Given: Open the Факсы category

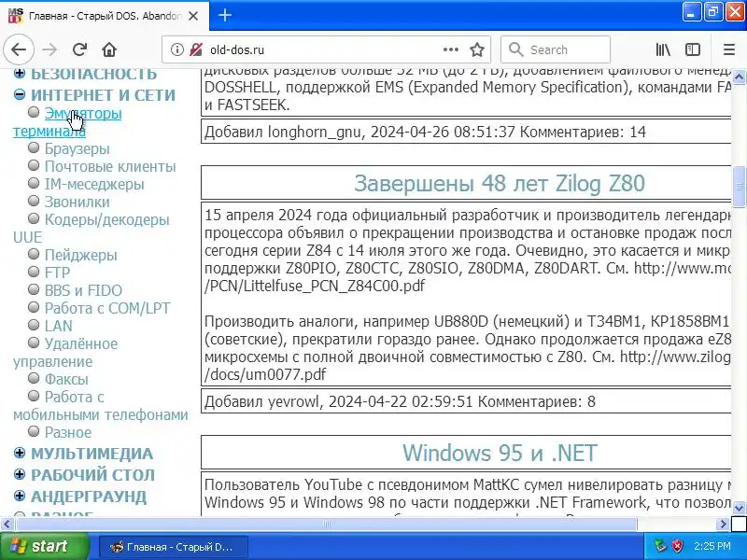Looking at the screenshot, I should pyautogui.click(x=66, y=379).
